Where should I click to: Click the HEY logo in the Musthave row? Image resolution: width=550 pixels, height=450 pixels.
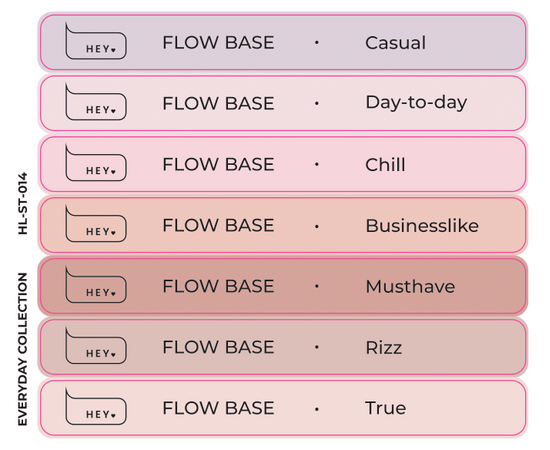96,285
